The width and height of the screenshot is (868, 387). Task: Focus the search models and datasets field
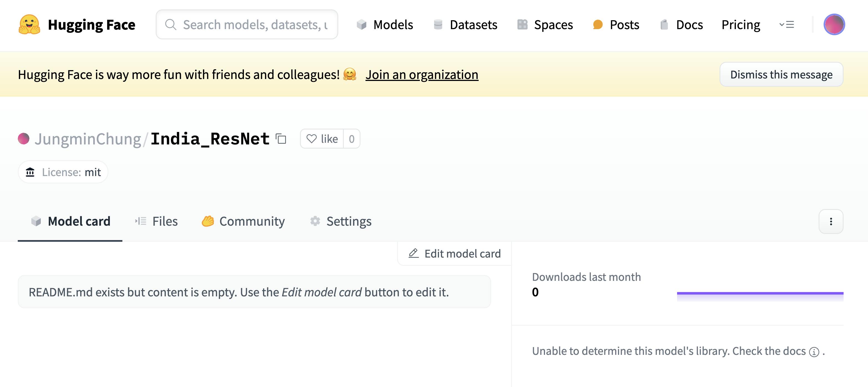tap(247, 24)
